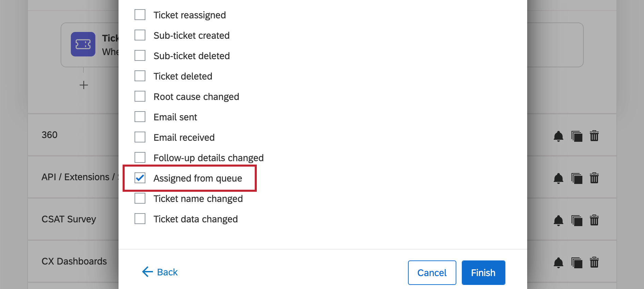Delete the CSAT Survey row
Screen dimensions: 644x289
[x=594, y=220]
